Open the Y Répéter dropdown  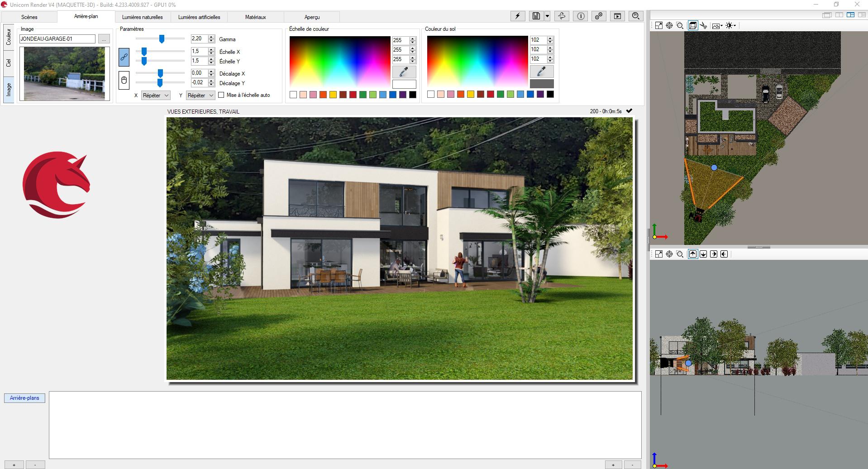point(200,96)
